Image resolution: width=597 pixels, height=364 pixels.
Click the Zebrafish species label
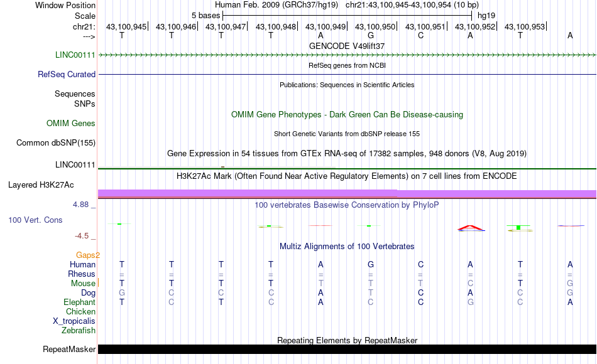(x=79, y=330)
